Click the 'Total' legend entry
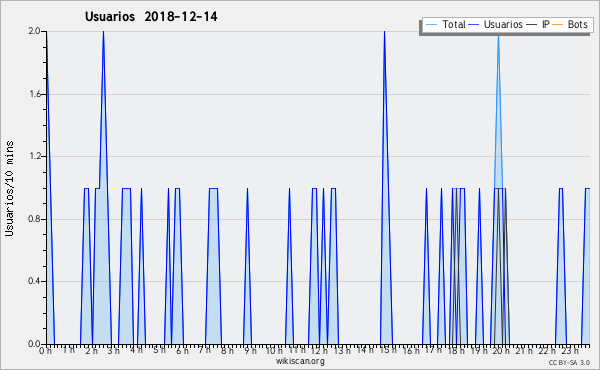 click(445, 24)
